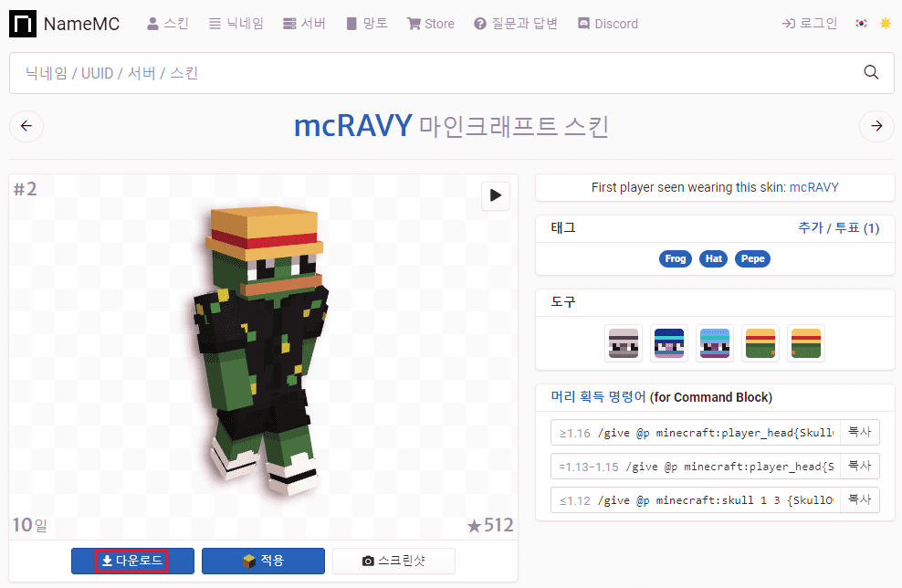Open the mcRAVY title link
Image resolution: width=902 pixels, height=588 pixels.
[353, 125]
